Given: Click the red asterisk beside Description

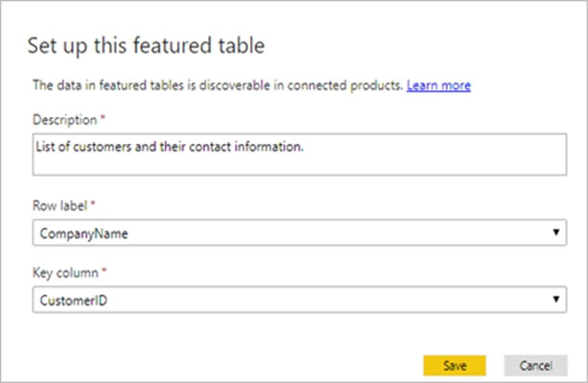Looking at the screenshot, I should tap(103, 118).
